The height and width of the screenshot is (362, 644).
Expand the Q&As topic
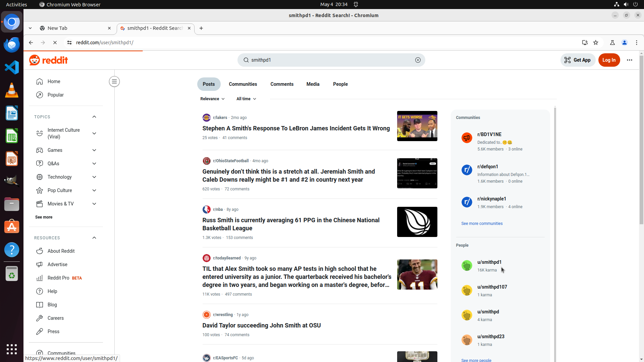point(94,164)
